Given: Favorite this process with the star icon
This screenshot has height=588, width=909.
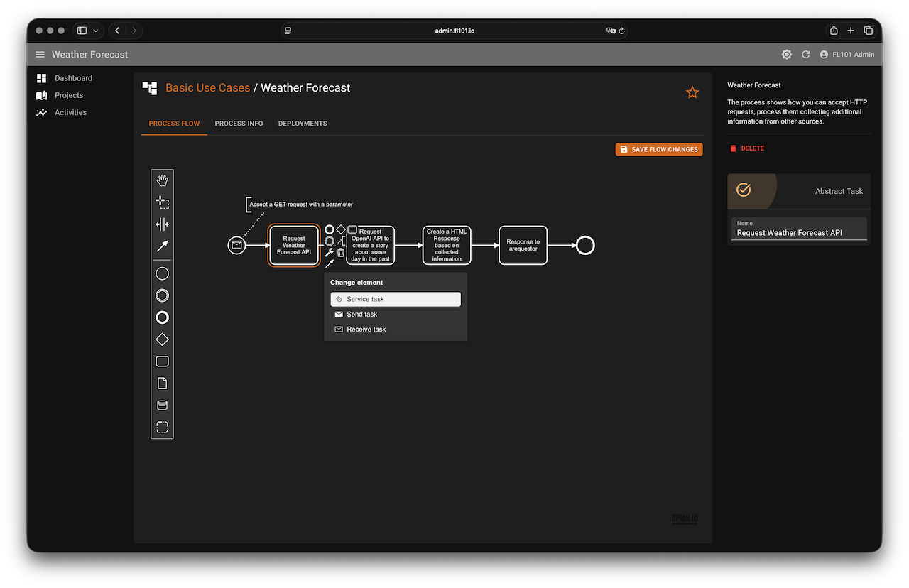Looking at the screenshot, I should click(692, 92).
